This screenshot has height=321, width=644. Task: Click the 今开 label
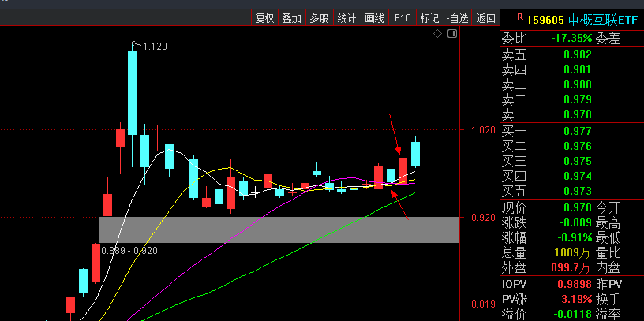click(x=608, y=207)
